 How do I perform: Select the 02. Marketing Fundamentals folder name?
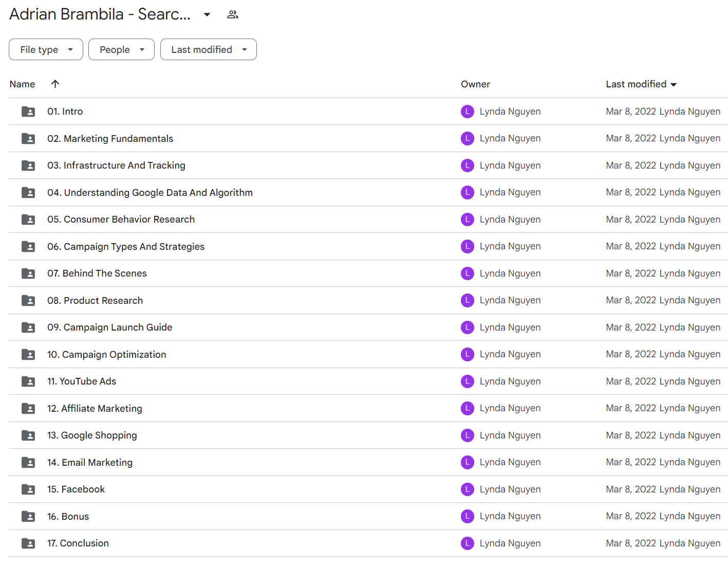(110, 139)
